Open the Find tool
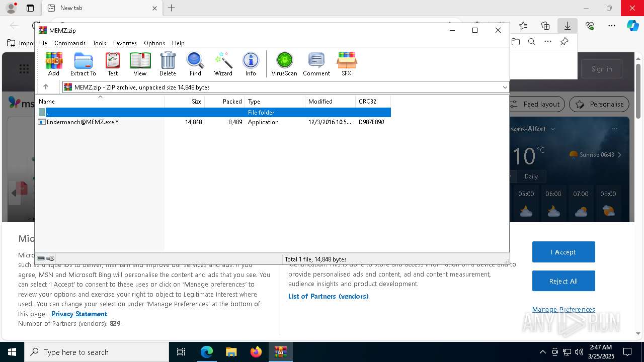Image resolution: width=644 pixels, height=362 pixels. point(195,64)
